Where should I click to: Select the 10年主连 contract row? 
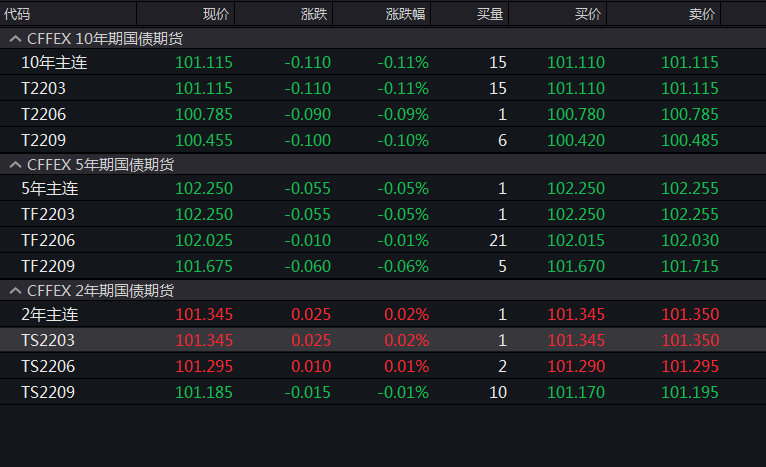pyautogui.click(x=49, y=62)
